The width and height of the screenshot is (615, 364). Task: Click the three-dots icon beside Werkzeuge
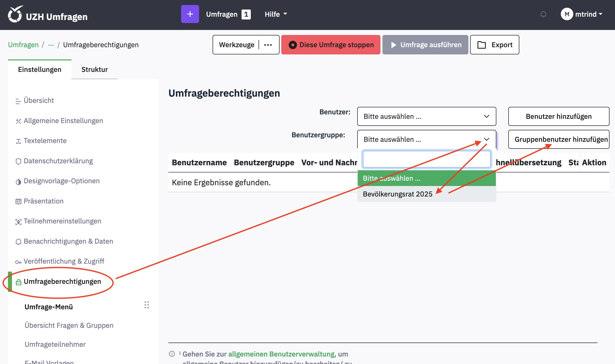268,45
